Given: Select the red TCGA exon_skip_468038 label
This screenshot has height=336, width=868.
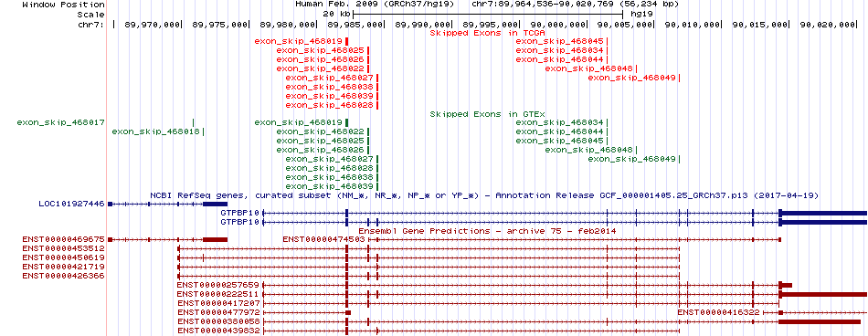Looking at the screenshot, I should 329,87.
